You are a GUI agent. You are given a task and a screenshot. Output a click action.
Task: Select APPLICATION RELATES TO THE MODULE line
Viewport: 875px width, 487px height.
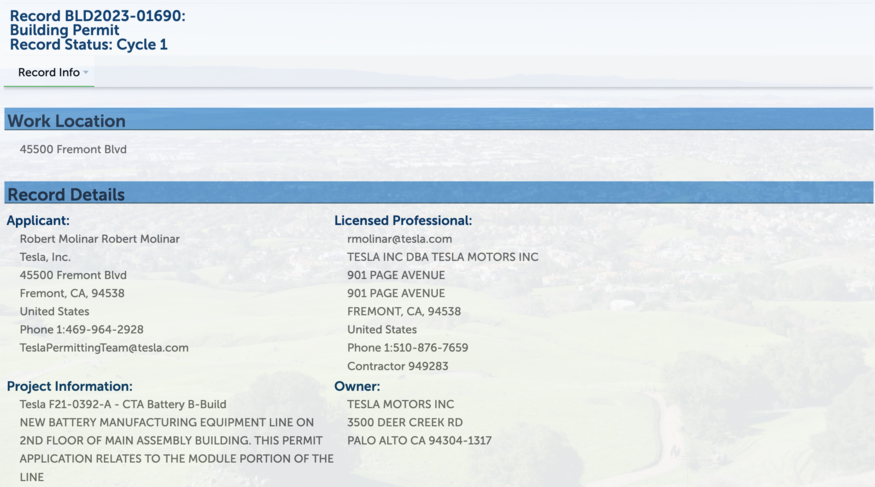[x=176, y=459]
